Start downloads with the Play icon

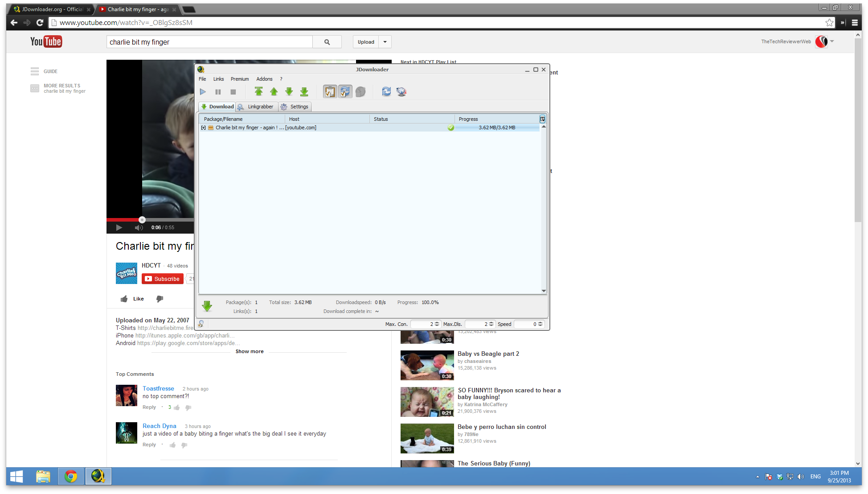(203, 91)
